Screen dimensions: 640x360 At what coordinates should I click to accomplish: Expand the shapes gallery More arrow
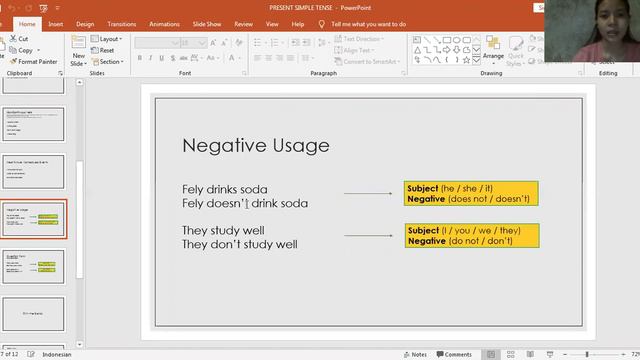(x=476, y=60)
